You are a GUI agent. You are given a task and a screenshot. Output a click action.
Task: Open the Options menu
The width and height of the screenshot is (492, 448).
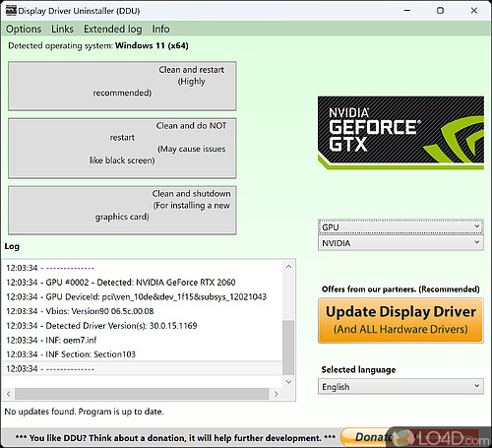tap(24, 29)
